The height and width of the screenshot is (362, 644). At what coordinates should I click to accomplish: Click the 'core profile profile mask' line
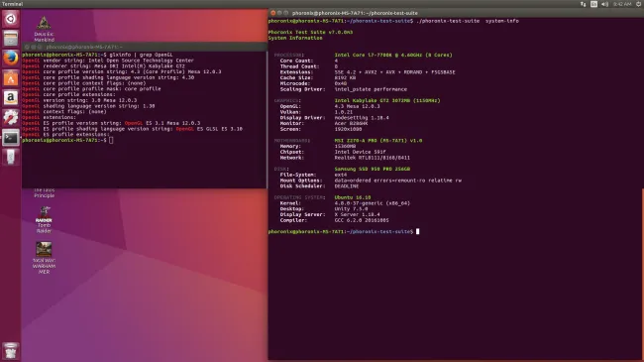coord(91,89)
